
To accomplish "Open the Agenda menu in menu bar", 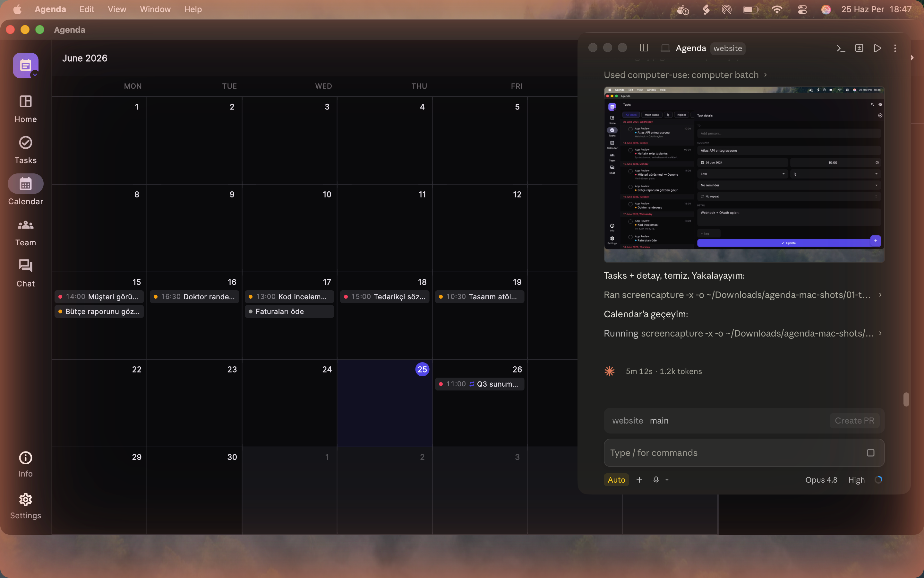I will (50, 9).
